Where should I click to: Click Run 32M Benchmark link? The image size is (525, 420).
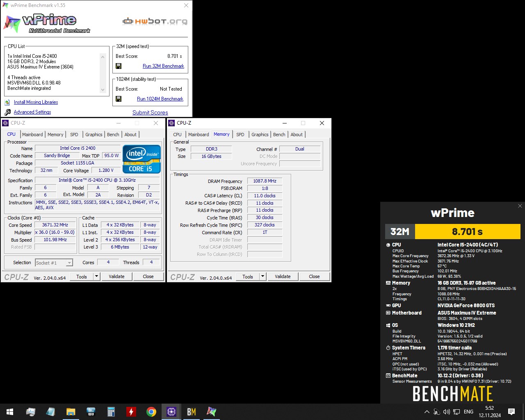(163, 66)
